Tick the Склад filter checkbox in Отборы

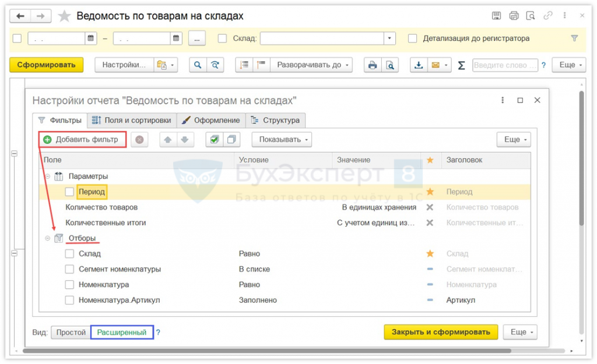pyautogui.click(x=69, y=254)
